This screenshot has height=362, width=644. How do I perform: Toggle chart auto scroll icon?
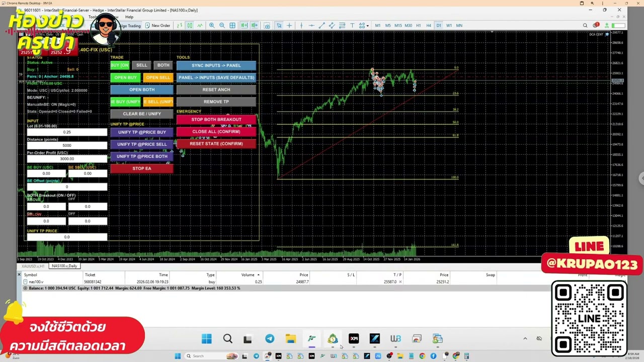click(x=244, y=26)
